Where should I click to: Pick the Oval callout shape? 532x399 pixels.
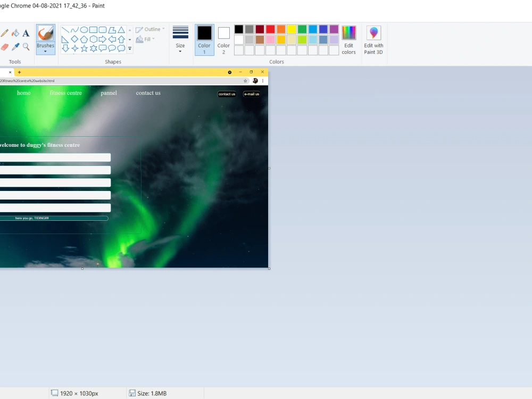click(x=112, y=48)
